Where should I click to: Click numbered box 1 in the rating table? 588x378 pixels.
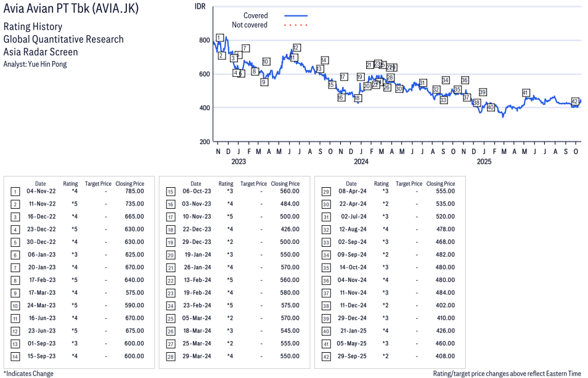[x=15, y=191]
